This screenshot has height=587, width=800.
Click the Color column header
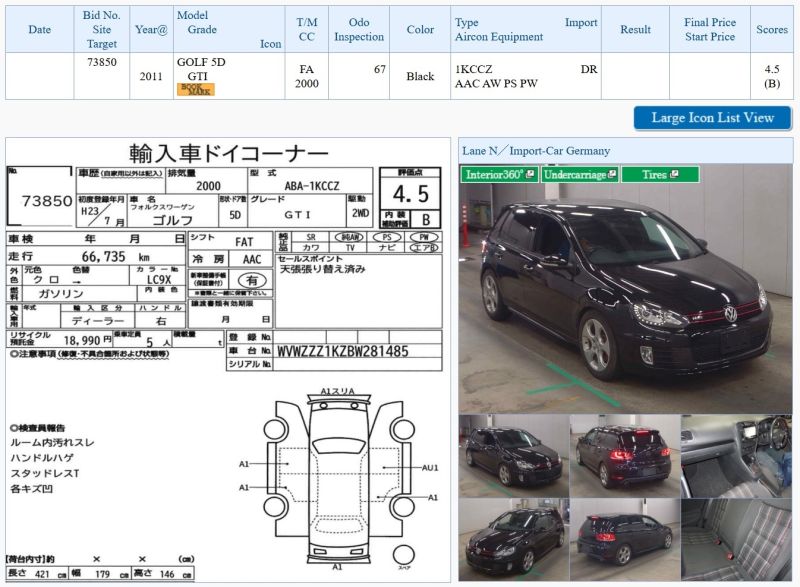click(x=420, y=30)
